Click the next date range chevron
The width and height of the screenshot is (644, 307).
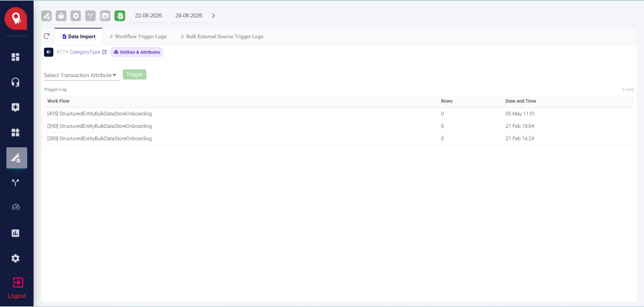(x=213, y=16)
